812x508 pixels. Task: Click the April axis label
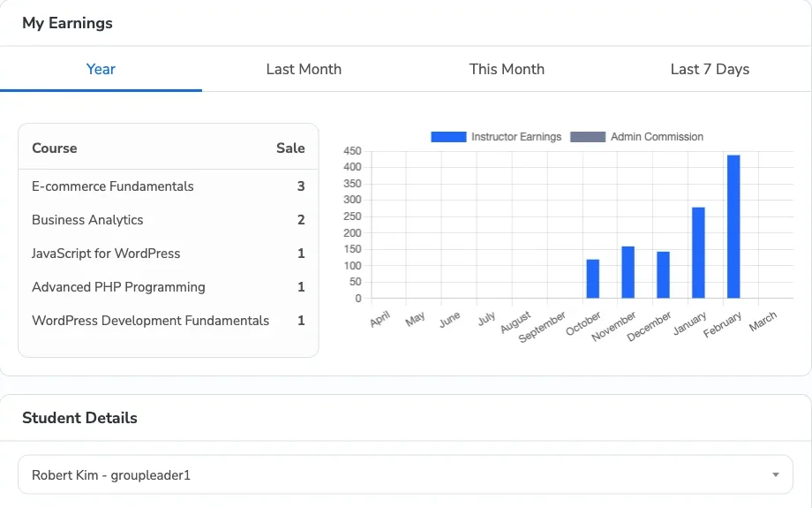[380, 319]
